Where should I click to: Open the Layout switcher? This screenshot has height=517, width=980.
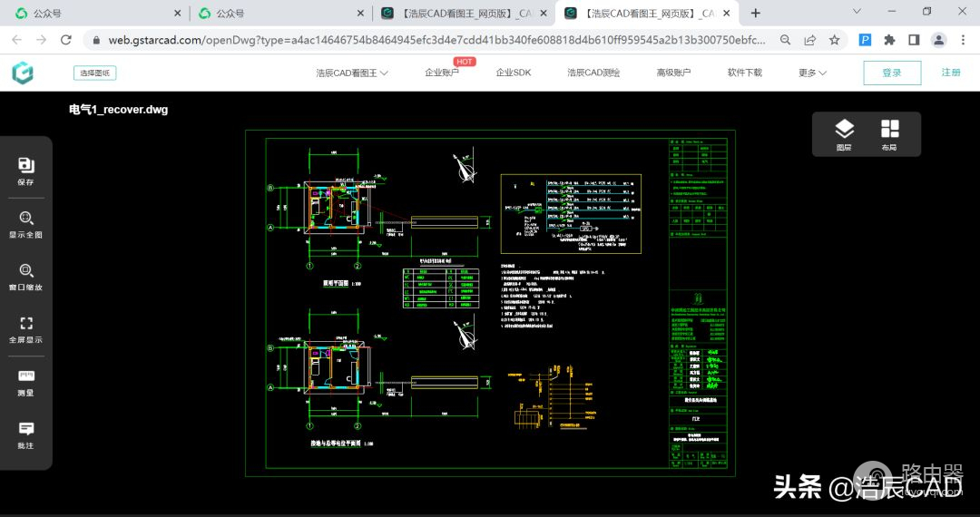pyautogui.click(x=889, y=133)
